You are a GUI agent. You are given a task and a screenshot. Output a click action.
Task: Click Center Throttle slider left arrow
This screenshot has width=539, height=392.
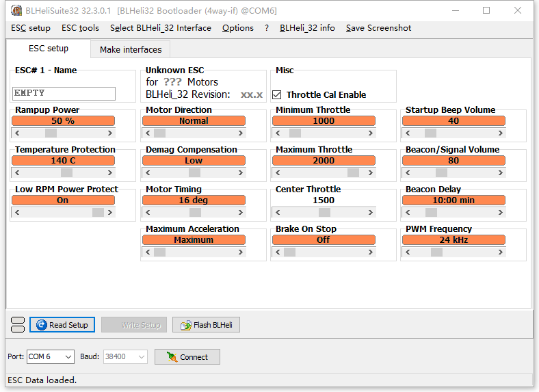click(x=278, y=213)
